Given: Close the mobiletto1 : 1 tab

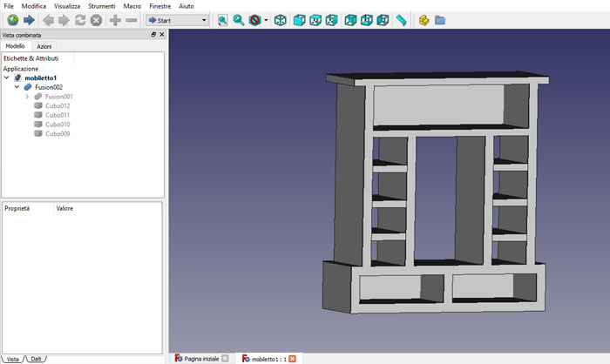Looking at the screenshot, I should (292, 359).
